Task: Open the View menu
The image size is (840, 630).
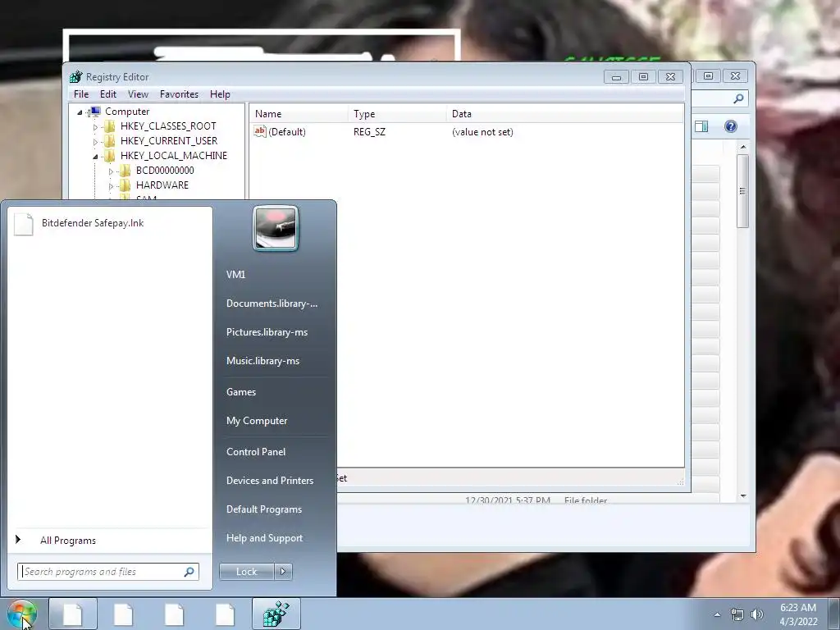Action: 138,94
